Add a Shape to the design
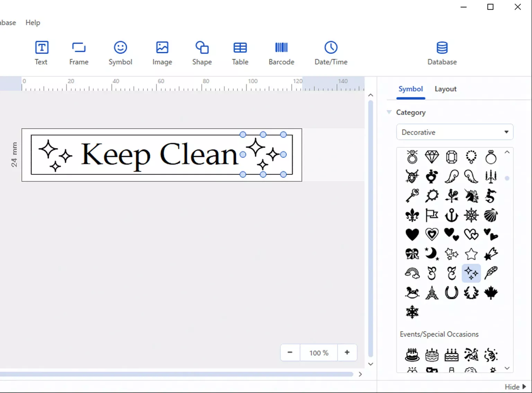Viewport: 532px width, 393px height. tap(202, 53)
